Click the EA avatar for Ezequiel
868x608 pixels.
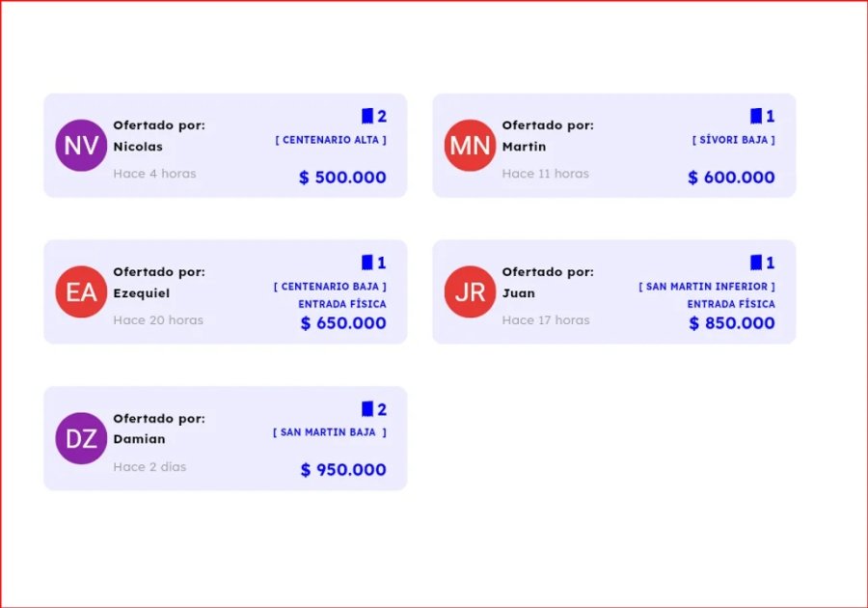point(81,291)
